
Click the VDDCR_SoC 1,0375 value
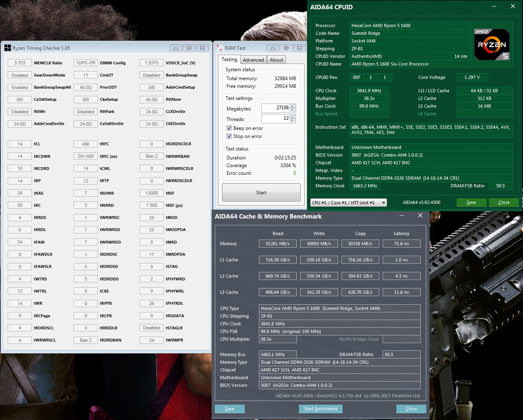coord(152,63)
